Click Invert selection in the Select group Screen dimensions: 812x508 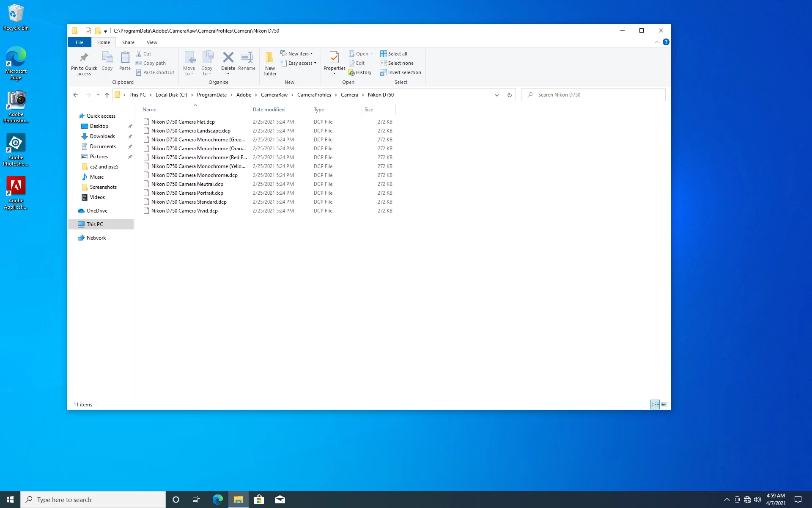[400, 72]
